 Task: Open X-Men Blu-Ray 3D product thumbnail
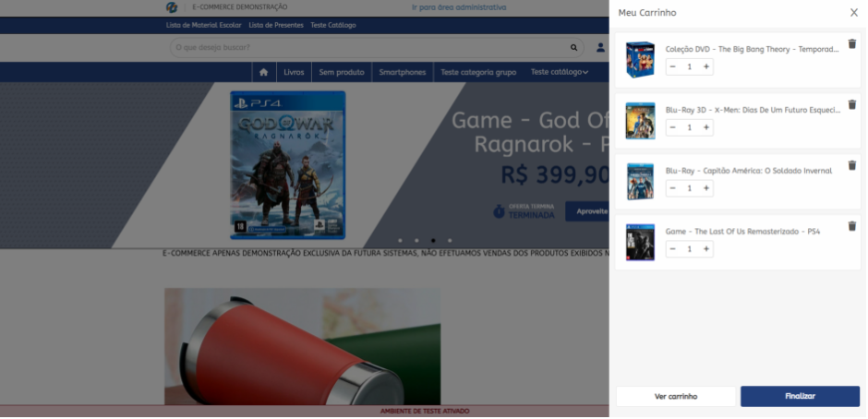click(x=640, y=121)
